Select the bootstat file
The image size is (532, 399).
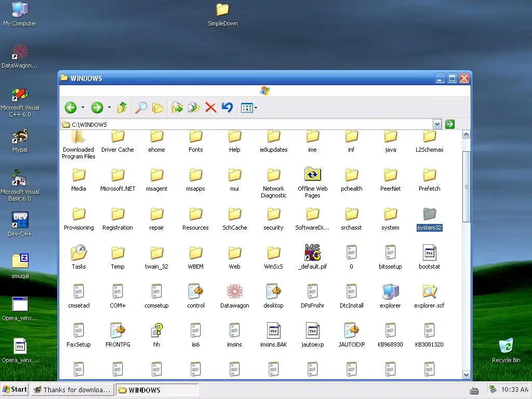point(429,257)
